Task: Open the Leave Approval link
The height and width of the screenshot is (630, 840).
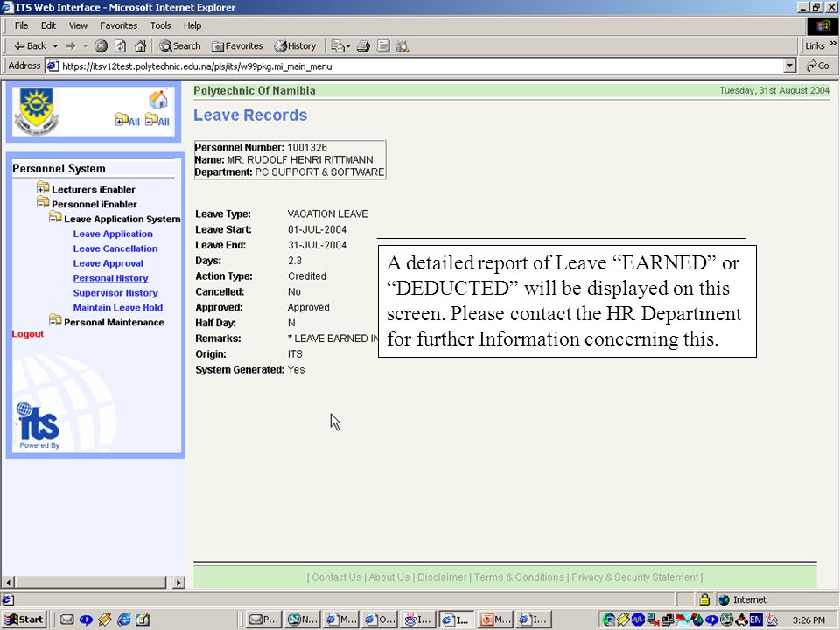Action: click(x=108, y=263)
